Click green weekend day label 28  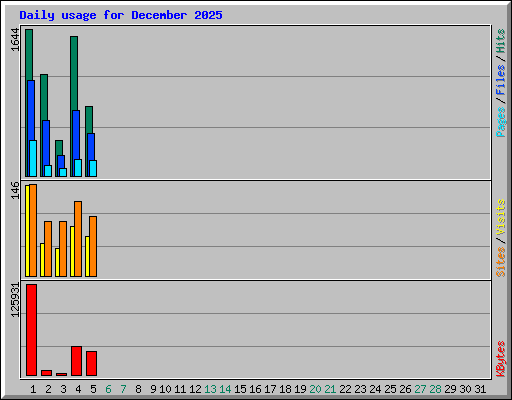435,389
